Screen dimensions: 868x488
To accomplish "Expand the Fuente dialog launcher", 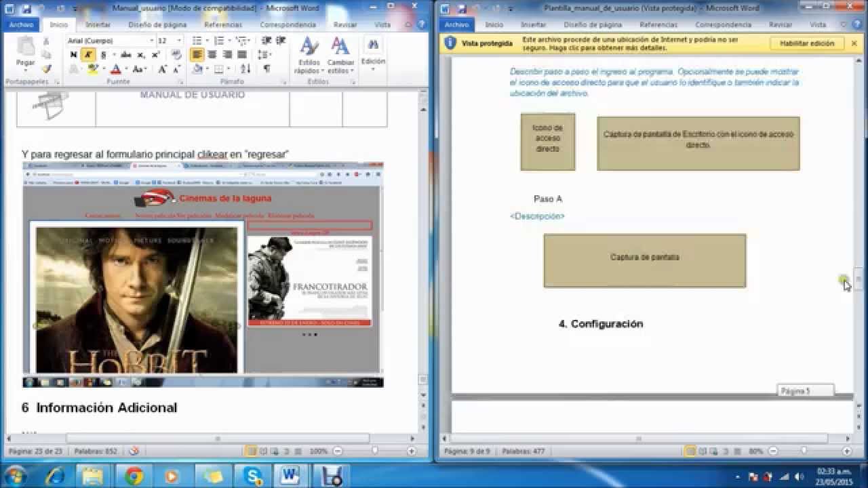I will (180, 81).
